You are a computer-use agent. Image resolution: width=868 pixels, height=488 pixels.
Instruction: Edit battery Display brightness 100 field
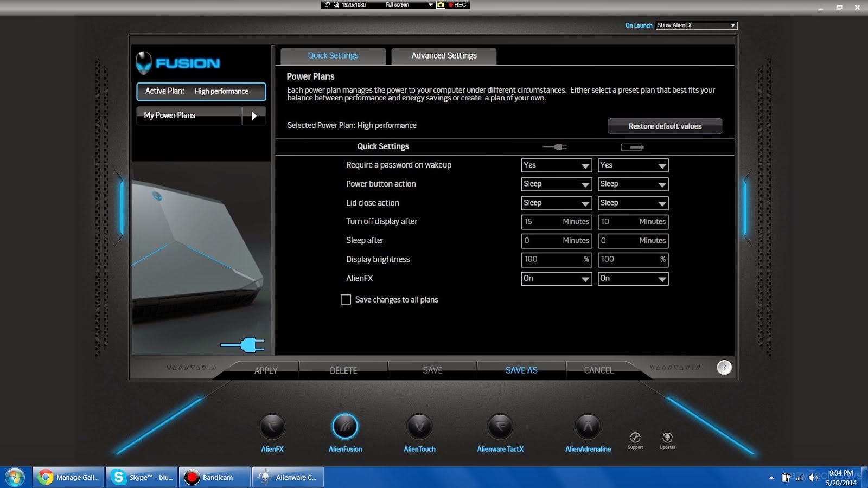[x=633, y=260]
